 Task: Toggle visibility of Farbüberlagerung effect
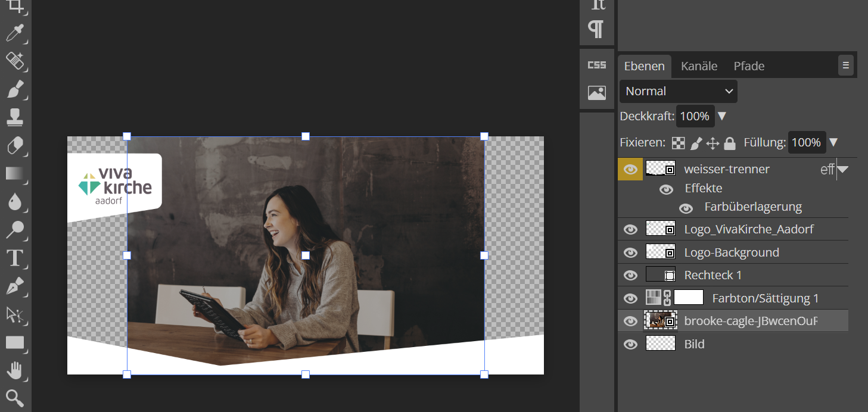[x=686, y=208]
